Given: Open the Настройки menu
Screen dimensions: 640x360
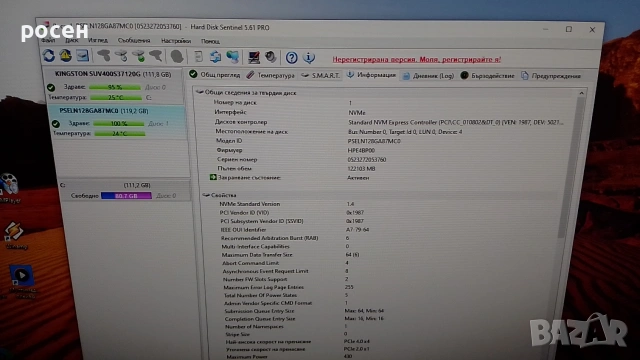Looking at the screenshot, I should [x=176, y=41].
